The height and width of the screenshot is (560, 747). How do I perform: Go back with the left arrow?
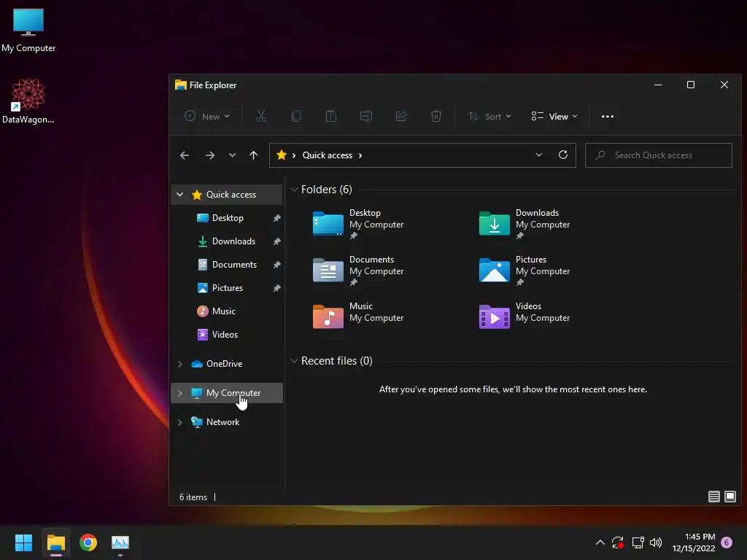pos(185,155)
